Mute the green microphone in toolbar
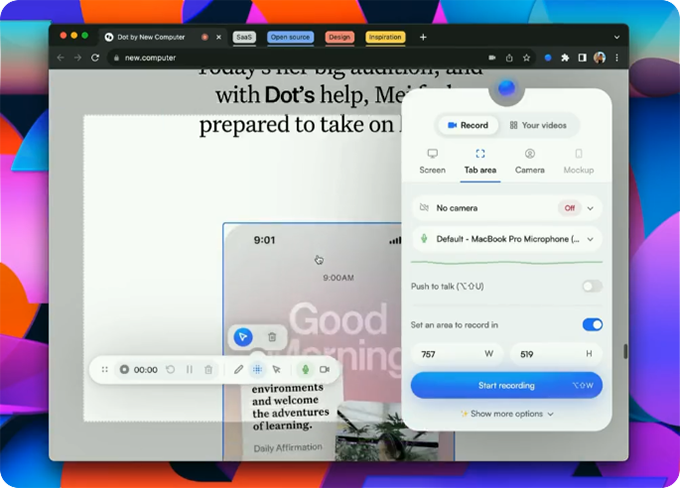The height and width of the screenshot is (488, 680). (305, 370)
